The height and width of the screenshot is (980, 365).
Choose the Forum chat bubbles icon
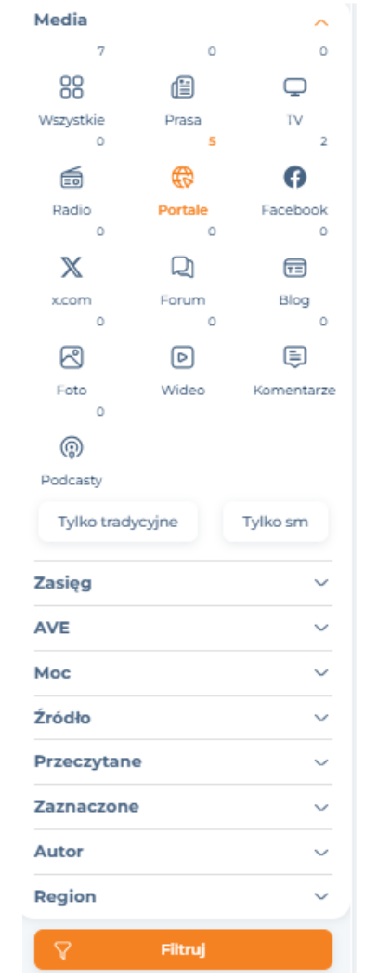point(183,268)
